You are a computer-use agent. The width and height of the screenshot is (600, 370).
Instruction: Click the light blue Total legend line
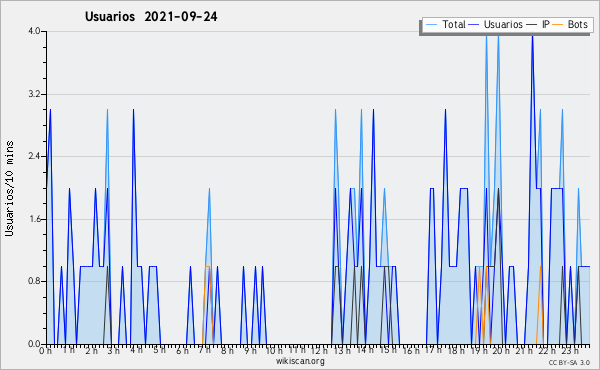coord(432,25)
